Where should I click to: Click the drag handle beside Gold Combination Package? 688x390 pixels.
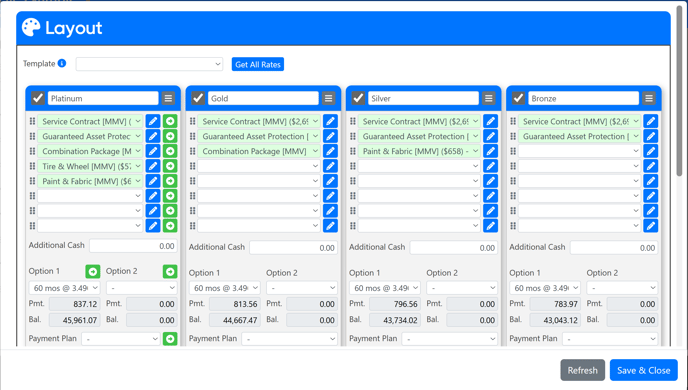pos(193,151)
